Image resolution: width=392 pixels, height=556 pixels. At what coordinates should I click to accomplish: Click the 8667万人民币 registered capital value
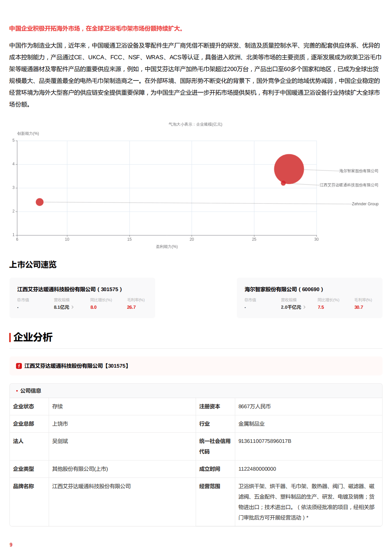coord(254,407)
